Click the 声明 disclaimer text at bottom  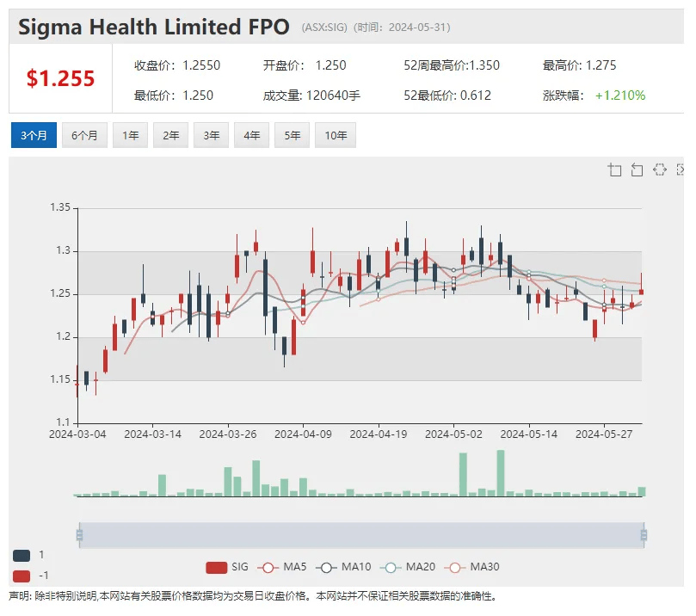(253, 596)
